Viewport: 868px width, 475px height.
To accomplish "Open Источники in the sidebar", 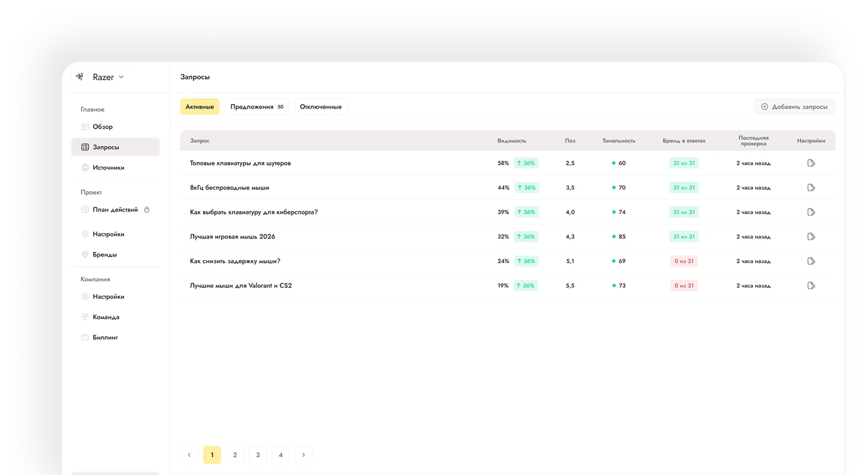I will click(115, 167).
